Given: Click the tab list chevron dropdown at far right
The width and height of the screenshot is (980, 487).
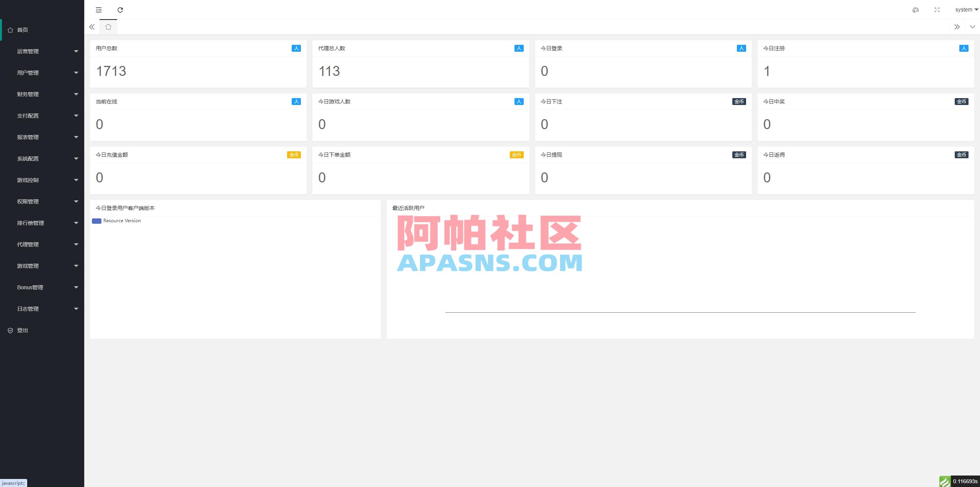Looking at the screenshot, I should point(973,27).
